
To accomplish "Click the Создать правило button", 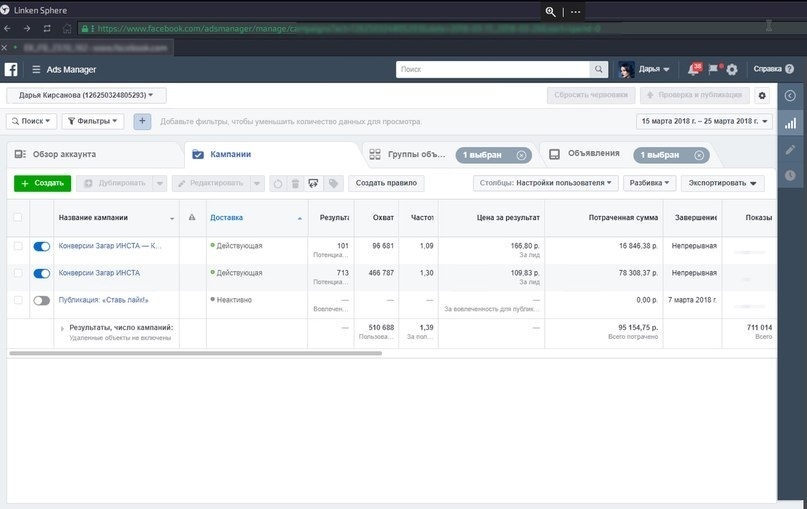I will [386, 183].
